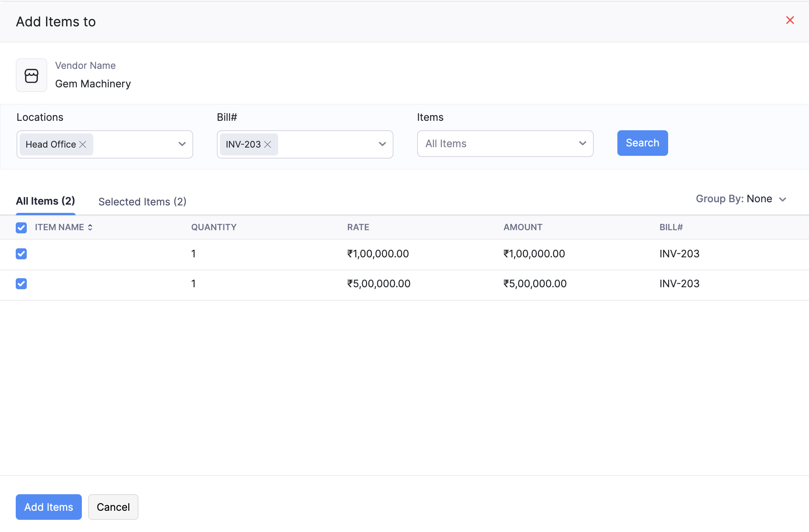809x532 pixels.
Task: Click the AMOUNT column header
Action: [x=523, y=227]
